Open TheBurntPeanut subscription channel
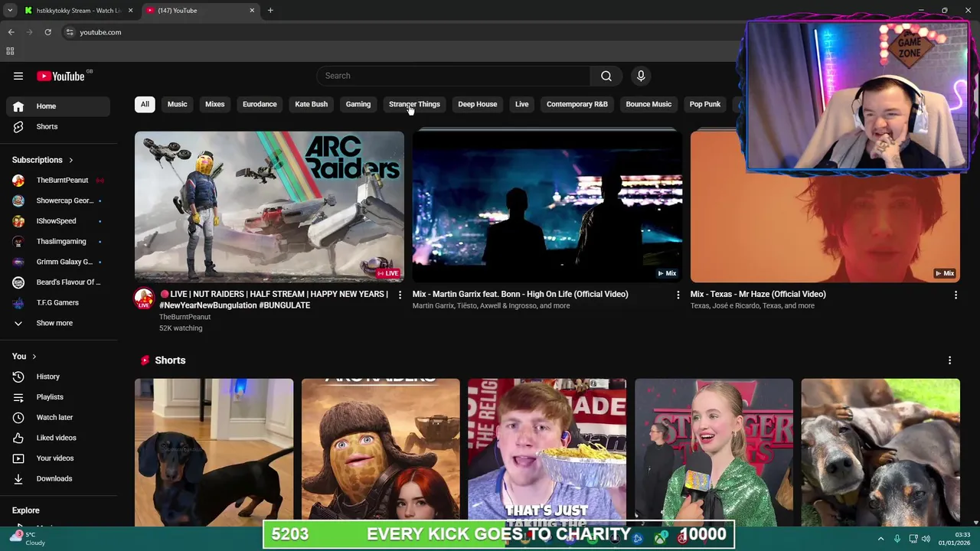Viewport: 980px width, 551px height. pos(58,180)
